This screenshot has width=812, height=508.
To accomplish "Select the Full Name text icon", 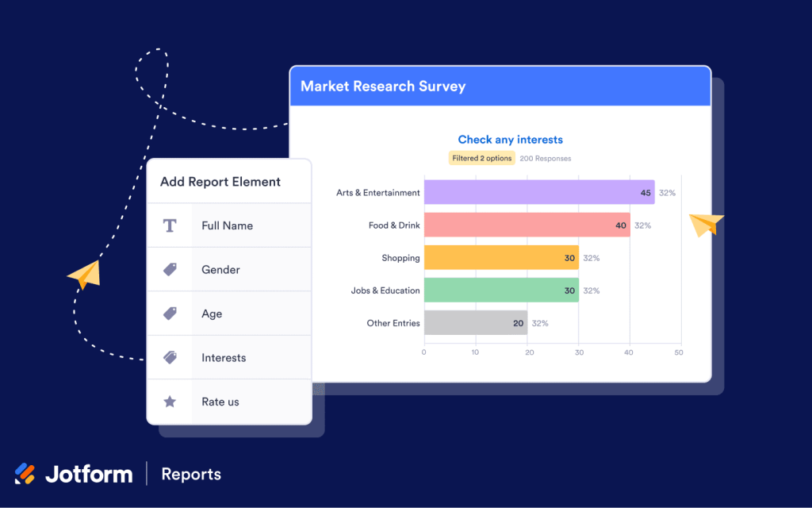I will pyautogui.click(x=170, y=225).
